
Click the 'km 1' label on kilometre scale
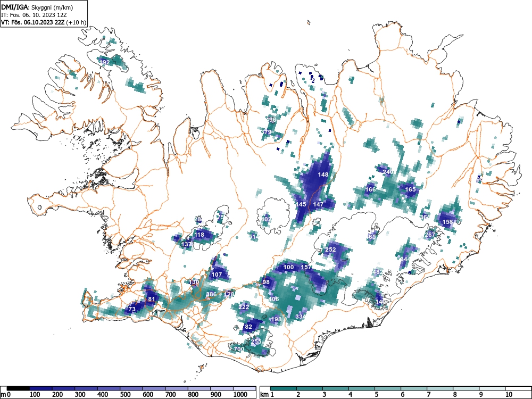coord(267,395)
